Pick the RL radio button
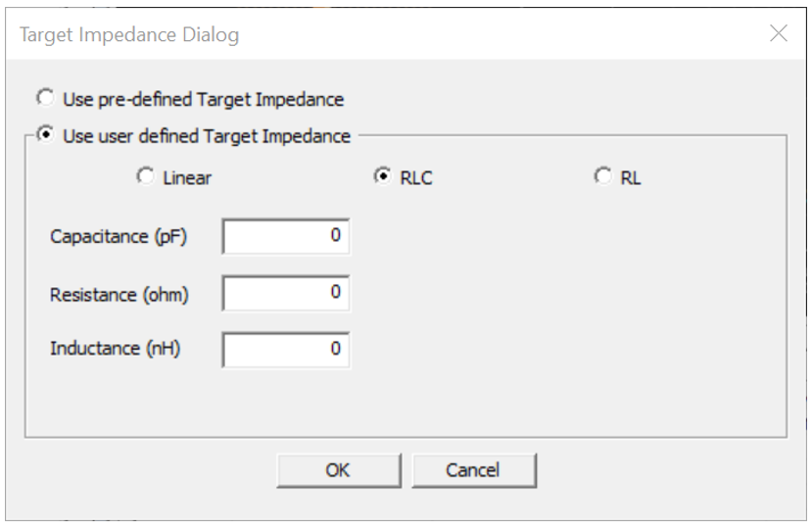Viewport: 812px width, 530px height. [x=603, y=177]
